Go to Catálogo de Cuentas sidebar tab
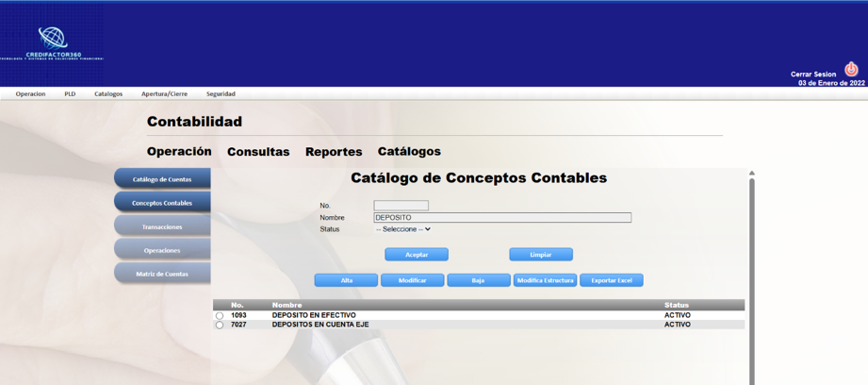Image resolution: width=868 pixels, height=385 pixels. pos(162,179)
